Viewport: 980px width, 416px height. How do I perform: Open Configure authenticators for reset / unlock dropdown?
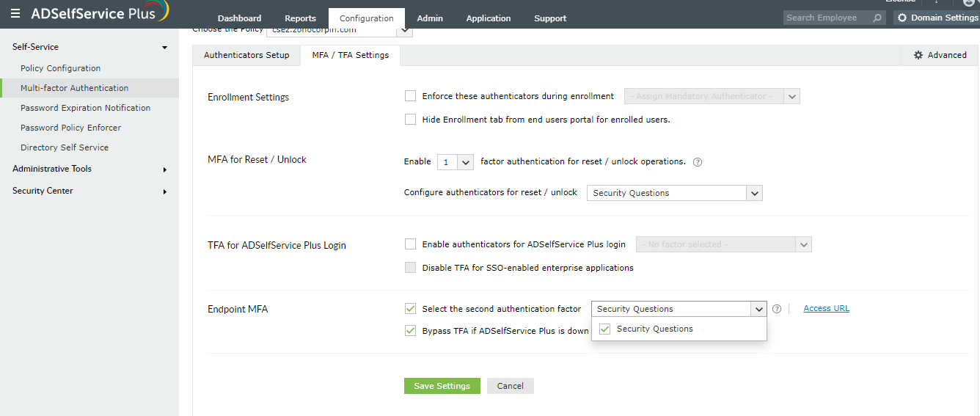674,193
